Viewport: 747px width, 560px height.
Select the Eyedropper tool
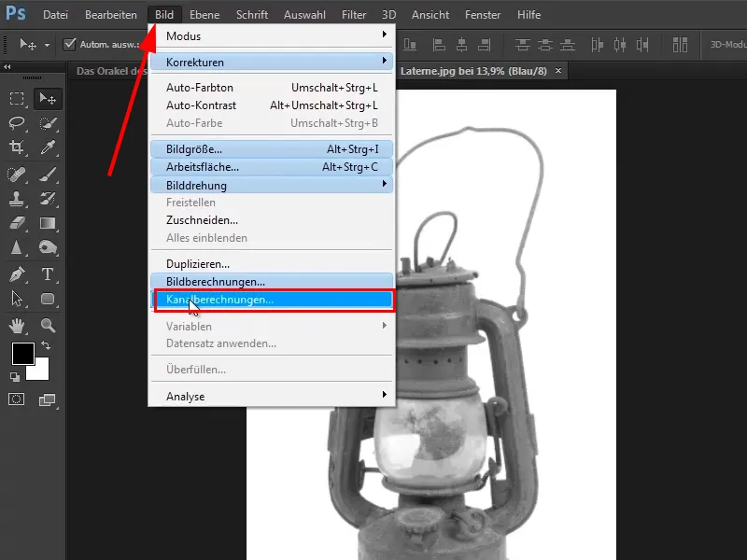48,147
